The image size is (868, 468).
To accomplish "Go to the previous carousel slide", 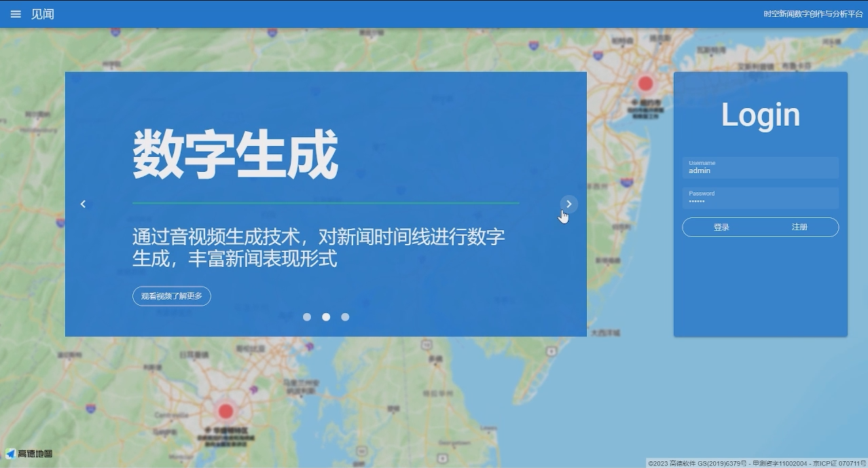I will 83,204.
